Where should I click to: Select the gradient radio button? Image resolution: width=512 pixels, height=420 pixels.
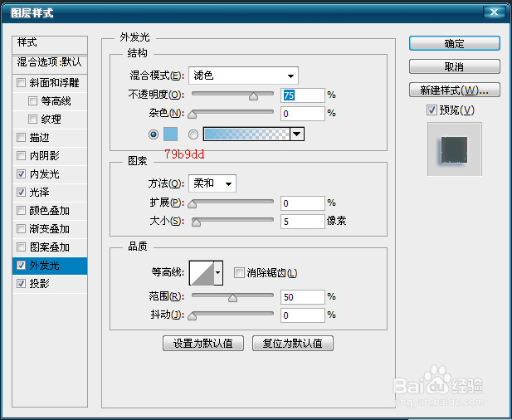point(193,134)
